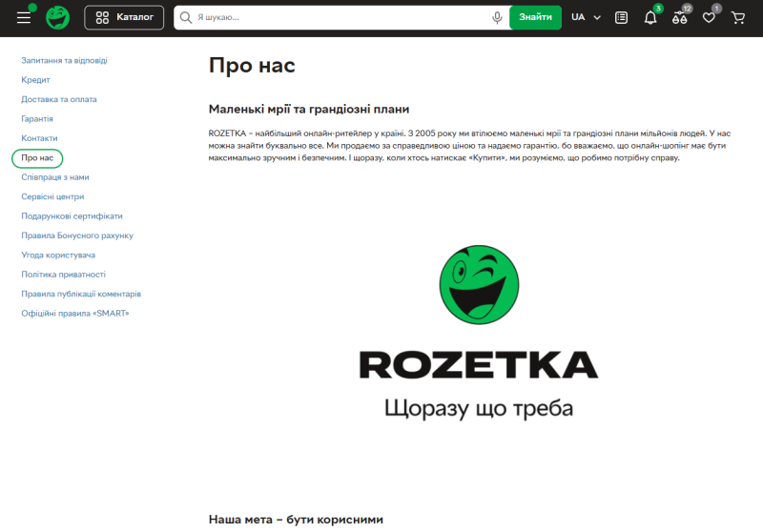
Task: Open the shopping cart
Action: pos(737,17)
